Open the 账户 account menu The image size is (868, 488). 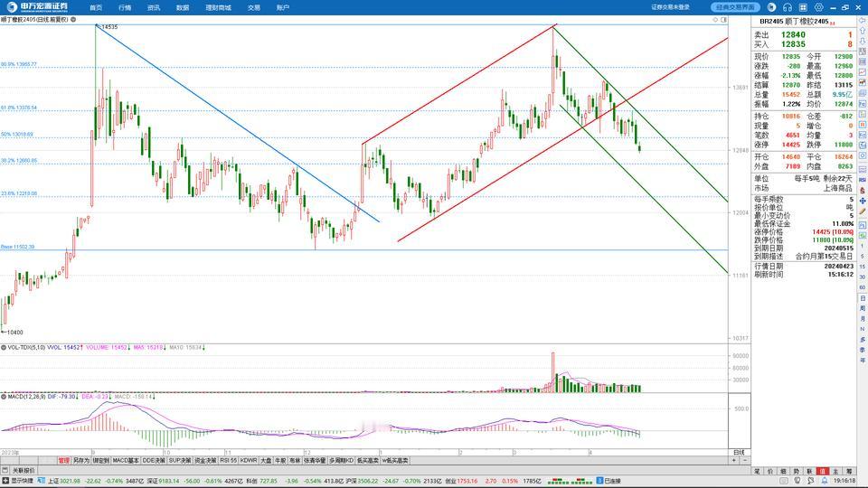[x=283, y=8]
